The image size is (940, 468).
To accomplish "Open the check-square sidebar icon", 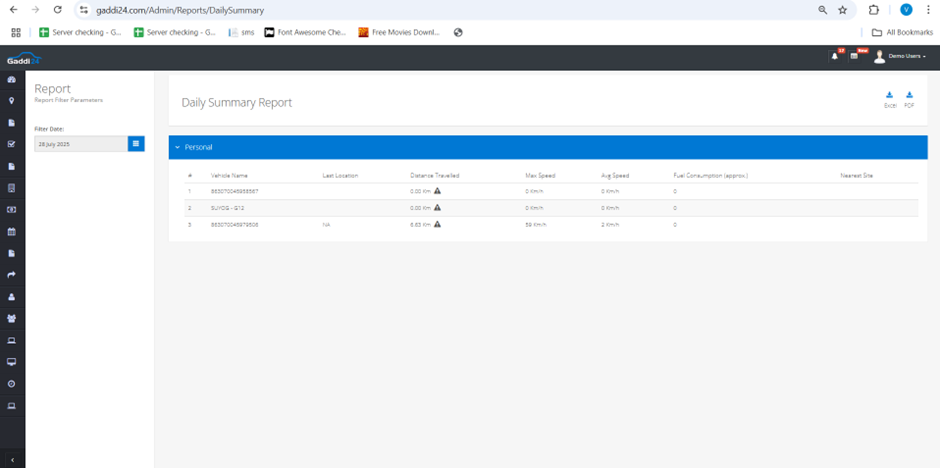I will (x=11, y=144).
